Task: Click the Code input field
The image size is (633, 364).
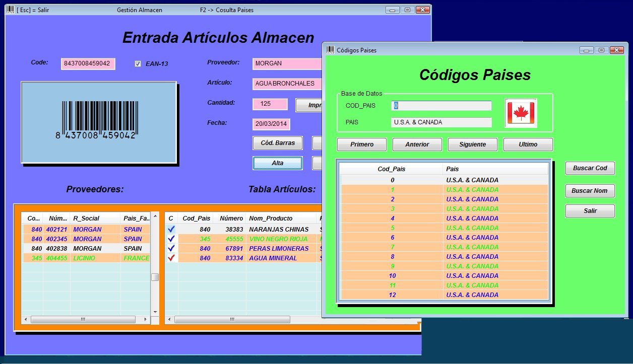Action: [88, 64]
